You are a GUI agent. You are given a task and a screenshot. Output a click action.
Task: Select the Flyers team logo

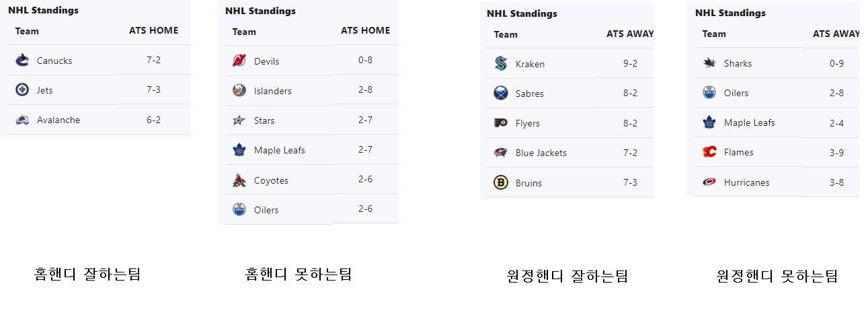click(501, 123)
